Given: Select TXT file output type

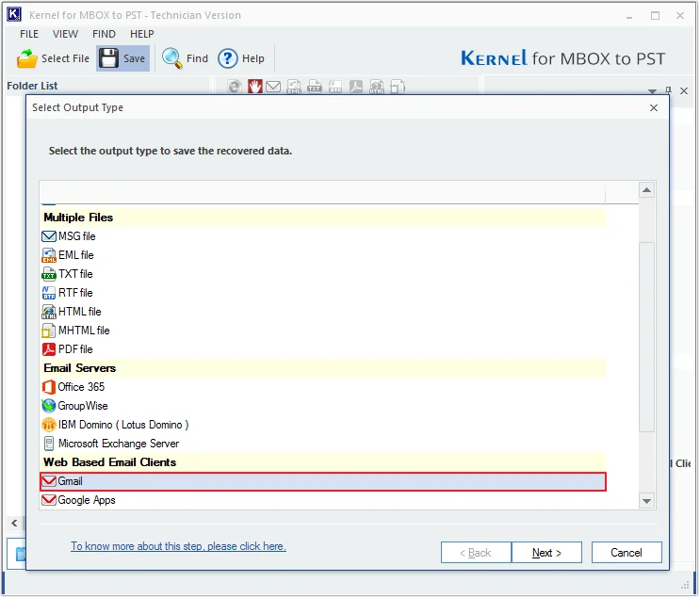Looking at the screenshot, I should pos(323,273).
